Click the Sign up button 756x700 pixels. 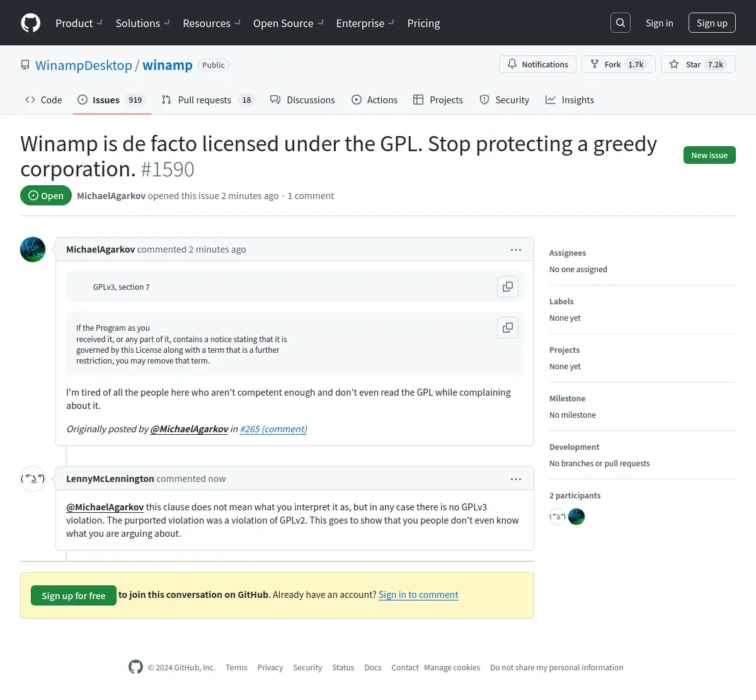(712, 23)
